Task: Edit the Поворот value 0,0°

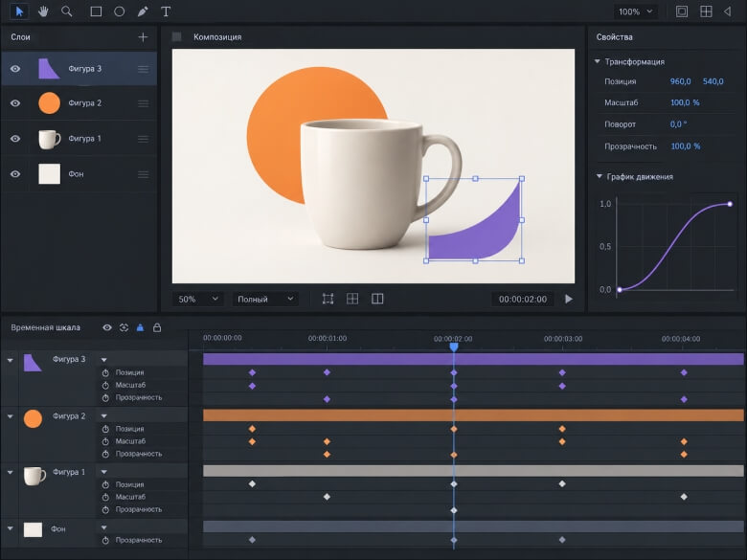Action: point(678,124)
